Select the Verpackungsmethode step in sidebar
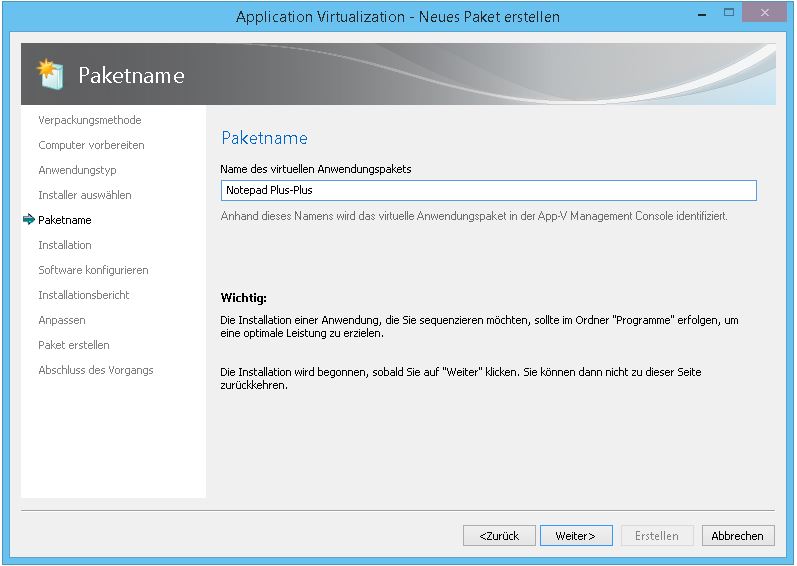797x566 pixels. coord(90,120)
